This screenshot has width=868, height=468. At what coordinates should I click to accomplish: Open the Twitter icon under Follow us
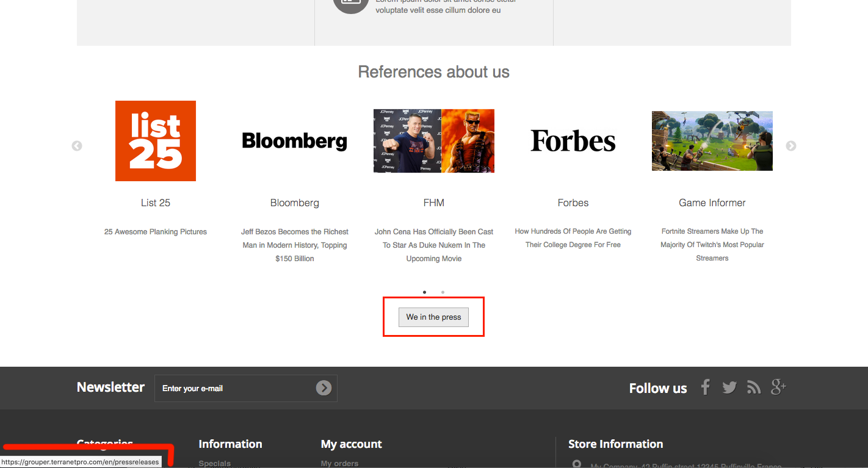click(729, 387)
